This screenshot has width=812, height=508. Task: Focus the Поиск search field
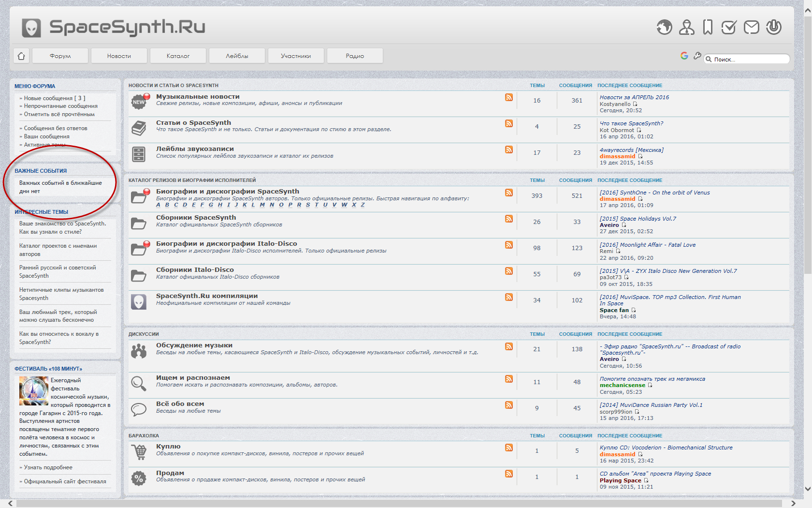coord(747,59)
